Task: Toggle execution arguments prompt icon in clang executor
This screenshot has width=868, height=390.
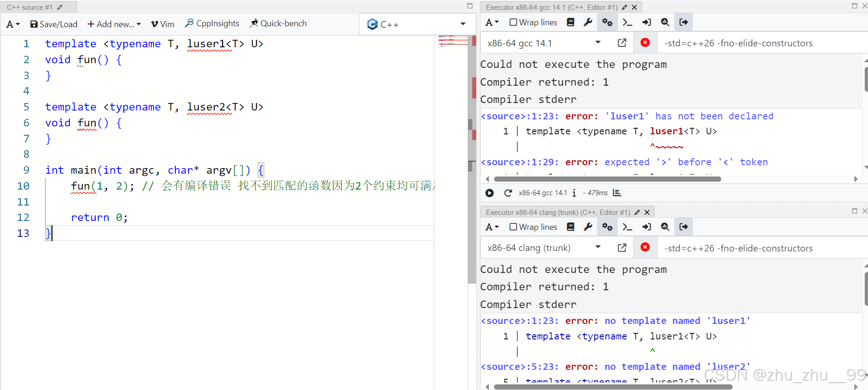Action: tap(627, 227)
